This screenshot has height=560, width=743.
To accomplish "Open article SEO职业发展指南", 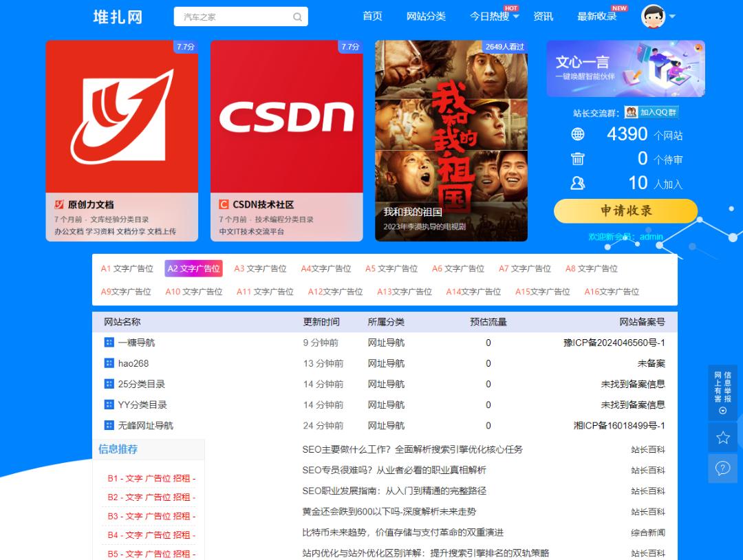I will coord(394,491).
